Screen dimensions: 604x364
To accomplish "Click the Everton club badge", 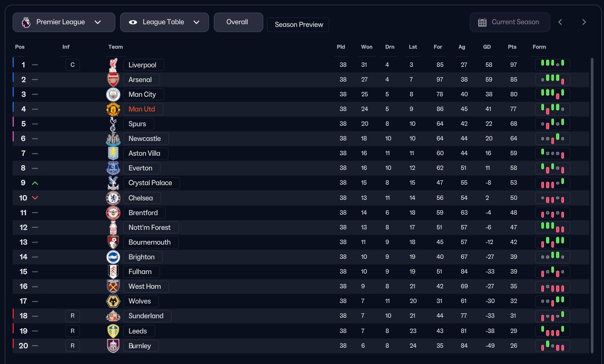I will pos(113,168).
